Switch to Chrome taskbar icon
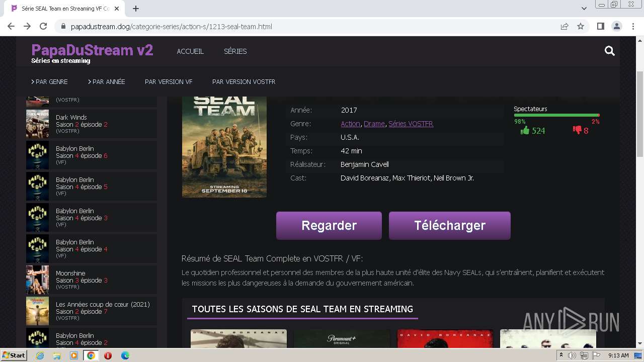The height and width of the screenshot is (362, 644). (x=91, y=355)
